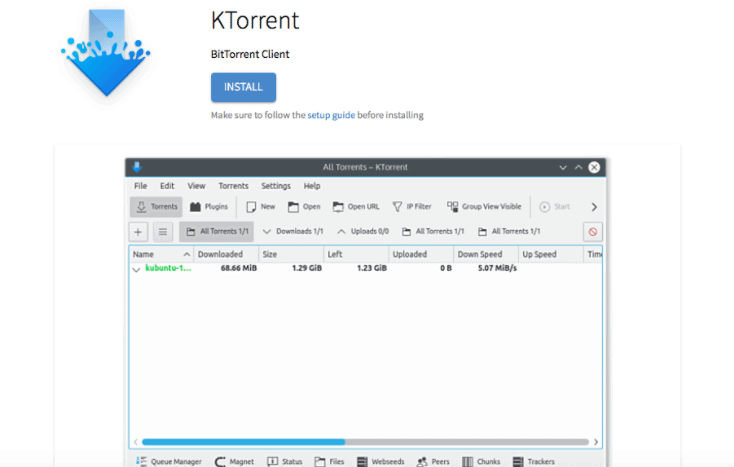
Task: Click the KTorrent title bar app icon
Action: [x=137, y=167]
